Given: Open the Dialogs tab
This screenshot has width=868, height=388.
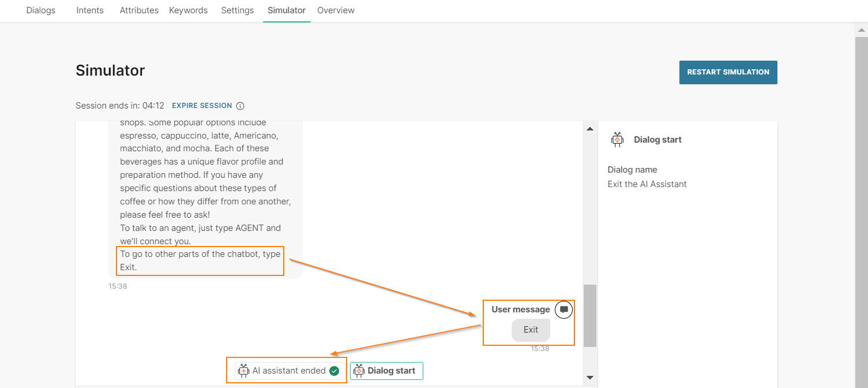Looking at the screenshot, I should point(41,10).
